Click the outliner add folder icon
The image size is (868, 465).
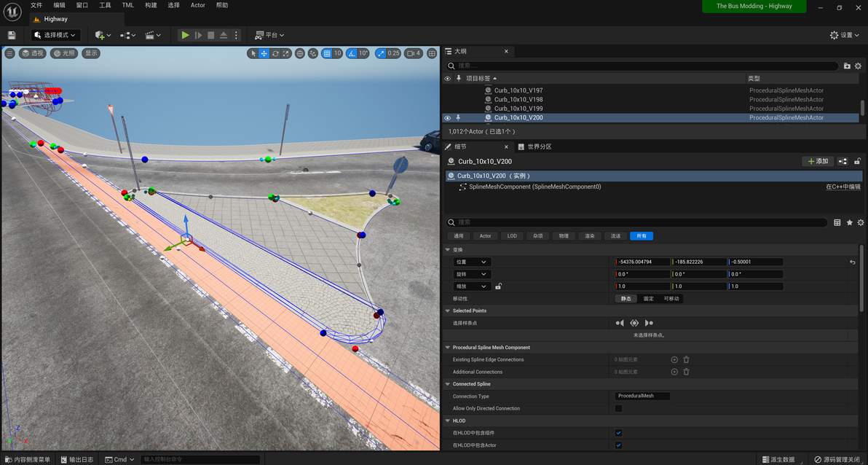click(848, 66)
